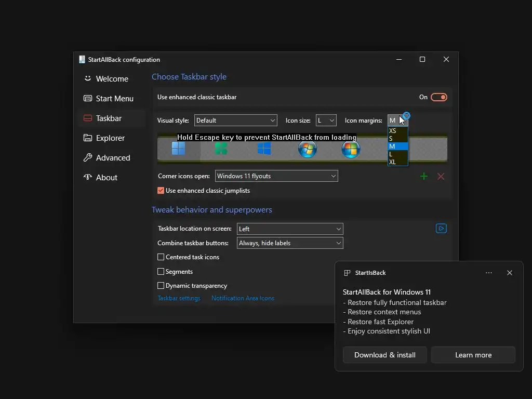Open the video play icon beside taskbar location

tap(441, 229)
